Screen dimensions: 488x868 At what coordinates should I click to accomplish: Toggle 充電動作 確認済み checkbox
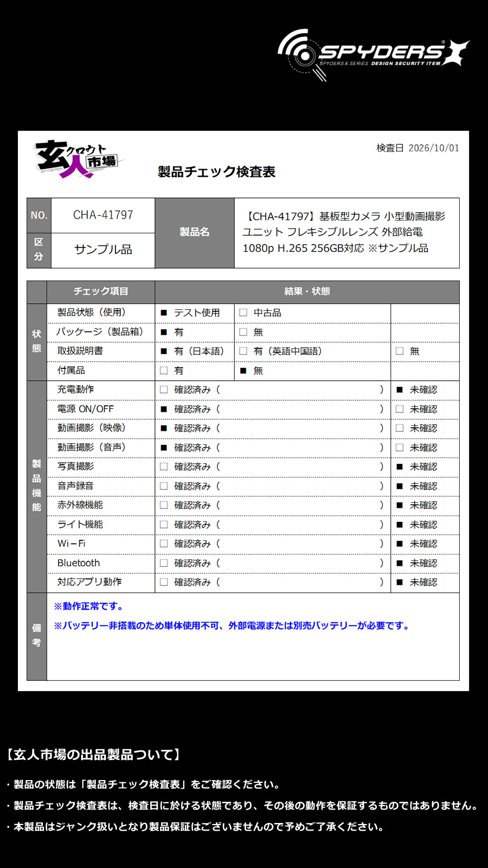point(164,390)
